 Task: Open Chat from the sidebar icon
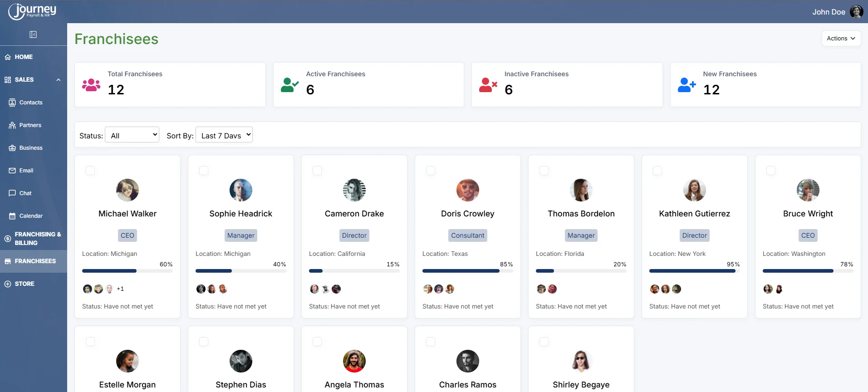[12, 193]
